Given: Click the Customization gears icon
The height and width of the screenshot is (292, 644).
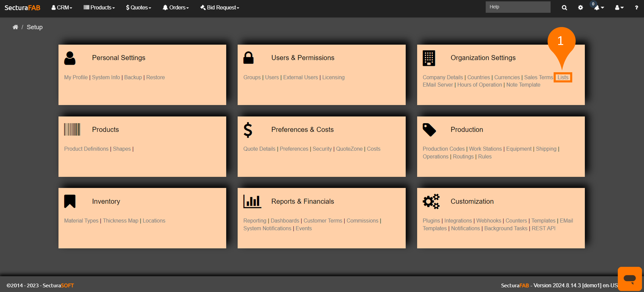Looking at the screenshot, I should (431, 201).
